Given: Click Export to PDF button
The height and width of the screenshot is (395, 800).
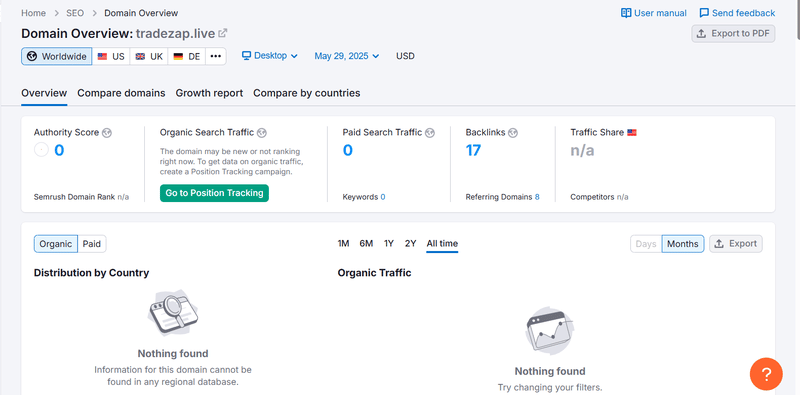Looking at the screenshot, I should click(733, 34).
